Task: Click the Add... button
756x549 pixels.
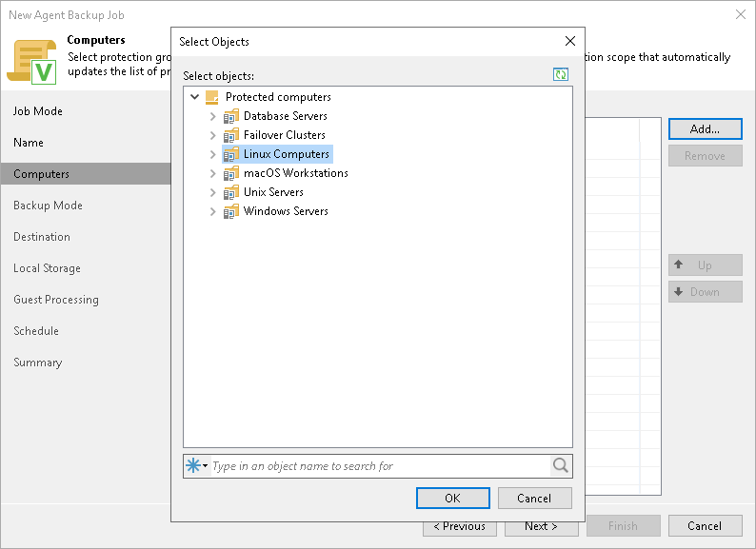Action: [705, 129]
